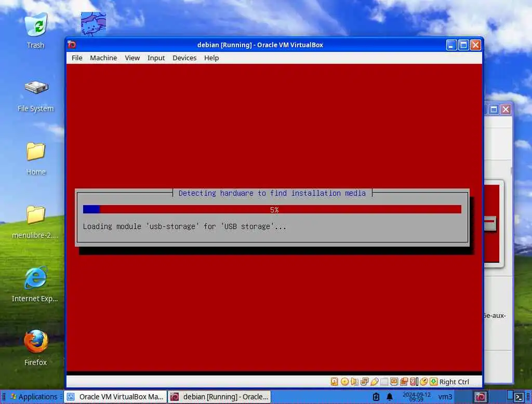Image resolution: width=532 pixels, height=404 pixels.
Task: Click the keyboard capture green arrow icon
Action: coord(434,382)
